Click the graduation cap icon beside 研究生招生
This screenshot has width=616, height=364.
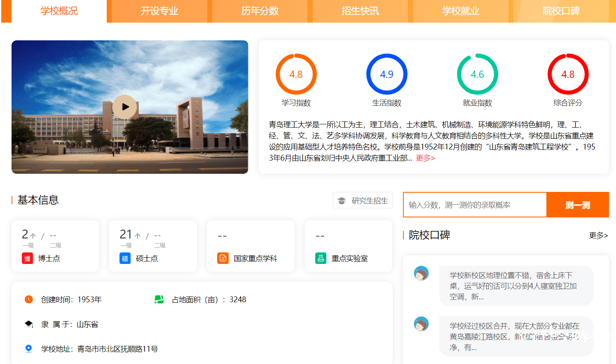[x=342, y=201]
